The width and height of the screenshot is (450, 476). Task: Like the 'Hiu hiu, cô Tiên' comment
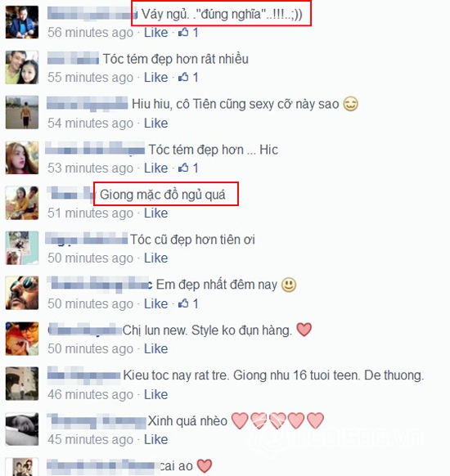tap(155, 123)
